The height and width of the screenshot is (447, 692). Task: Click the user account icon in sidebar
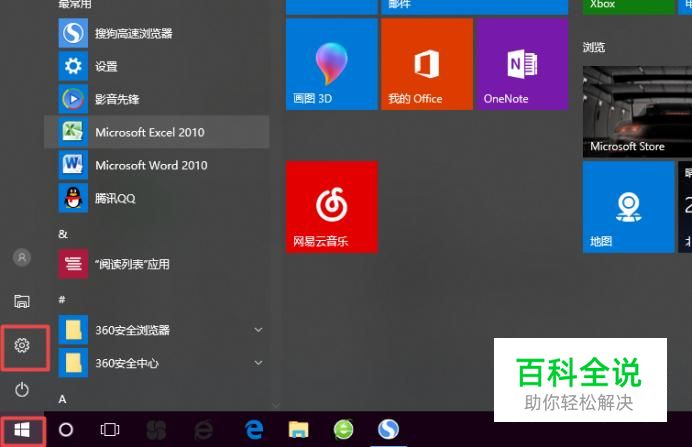(x=22, y=257)
